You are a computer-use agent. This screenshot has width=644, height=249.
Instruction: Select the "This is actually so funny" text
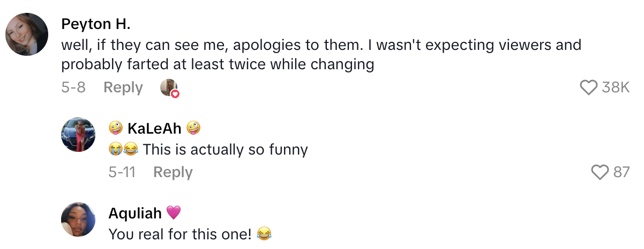[x=225, y=149]
